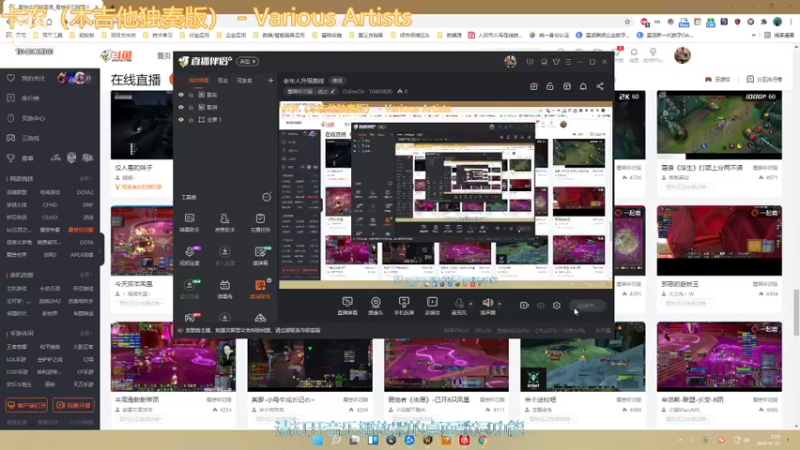Toggle preview eye icon beside settings gear

click(541, 305)
